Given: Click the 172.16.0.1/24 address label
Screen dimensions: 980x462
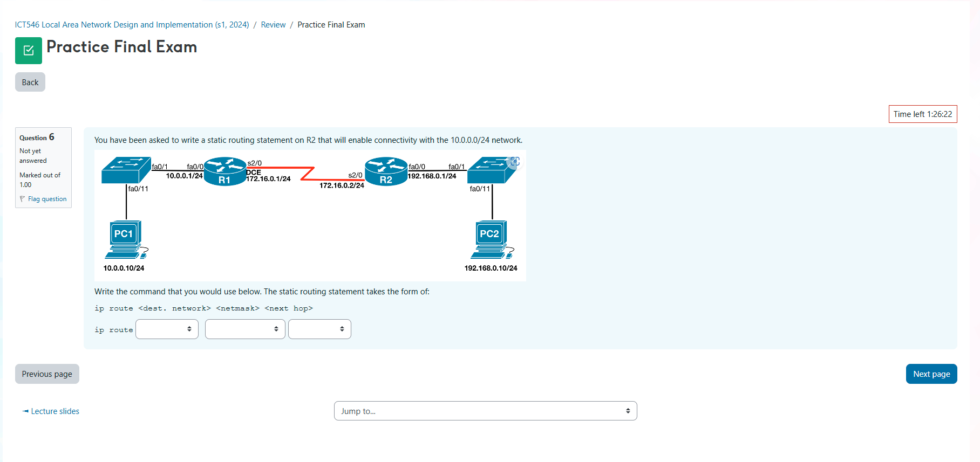Looking at the screenshot, I should [x=268, y=179].
